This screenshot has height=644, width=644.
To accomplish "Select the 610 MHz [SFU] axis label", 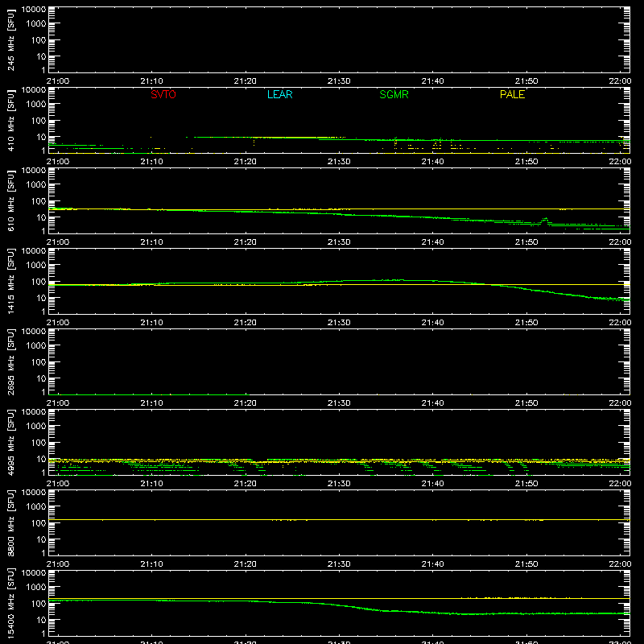I will pos(11,200).
